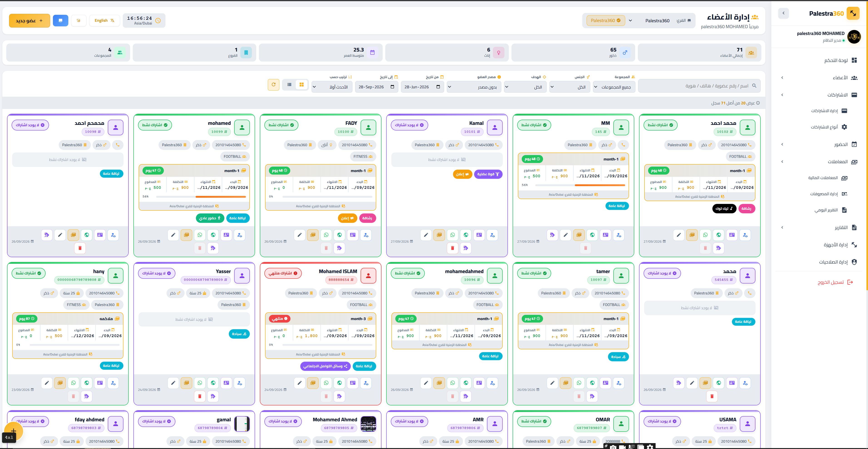This screenshot has height=449, width=868.
Task: Delete member Kamal with the red trash icon
Action: [x=452, y=248]
